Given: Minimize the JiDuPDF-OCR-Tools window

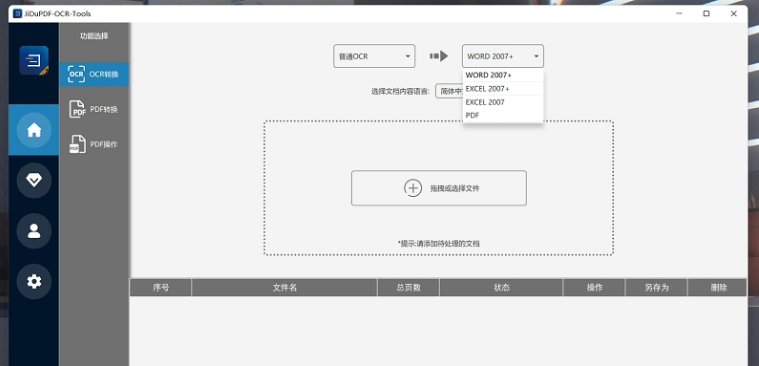Looking at the screenshot, I should point(680,14).
